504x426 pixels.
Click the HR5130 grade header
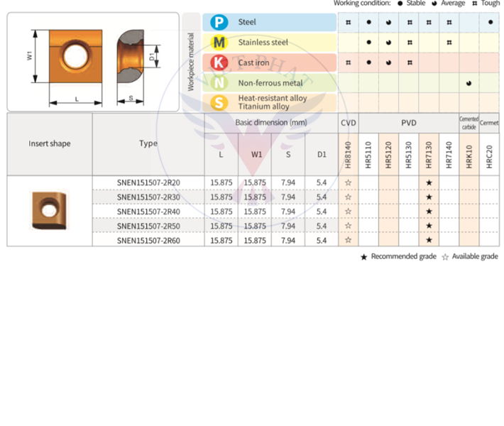(409, 155)
